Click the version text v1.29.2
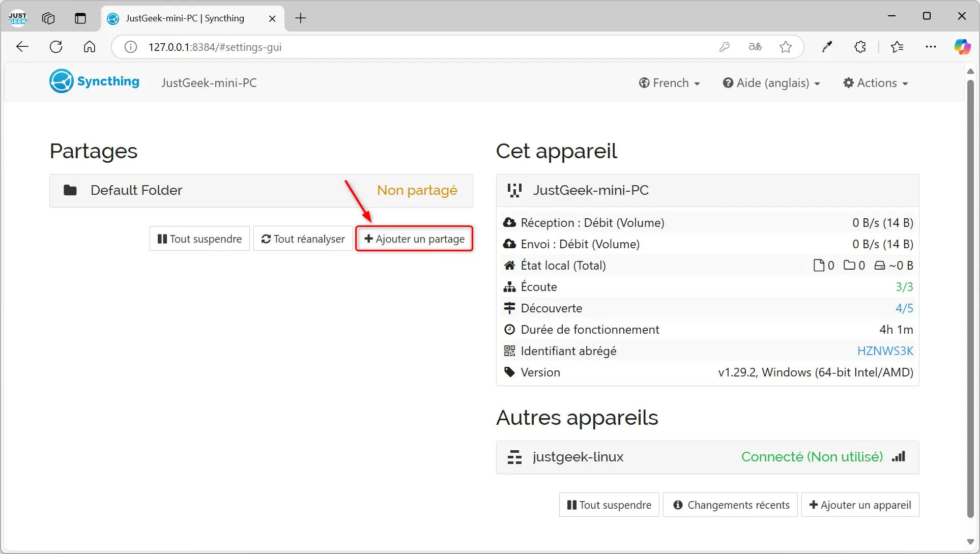 (816, 372)
